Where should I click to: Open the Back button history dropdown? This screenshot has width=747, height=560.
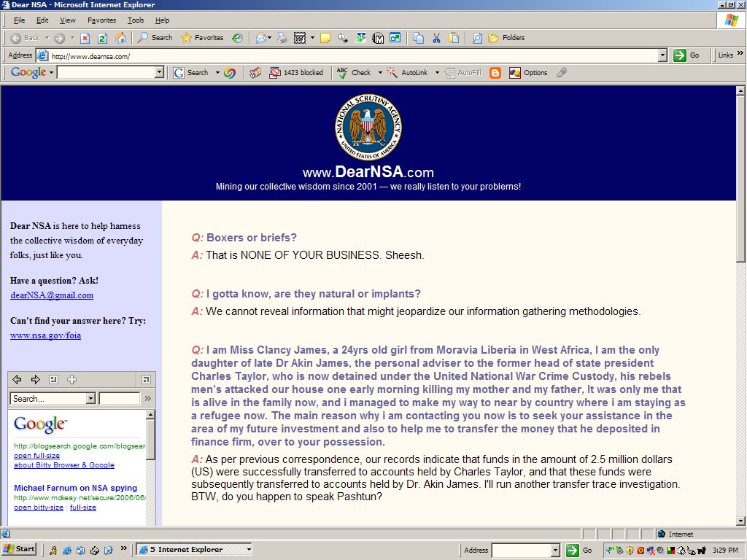[x=47, y=38]
